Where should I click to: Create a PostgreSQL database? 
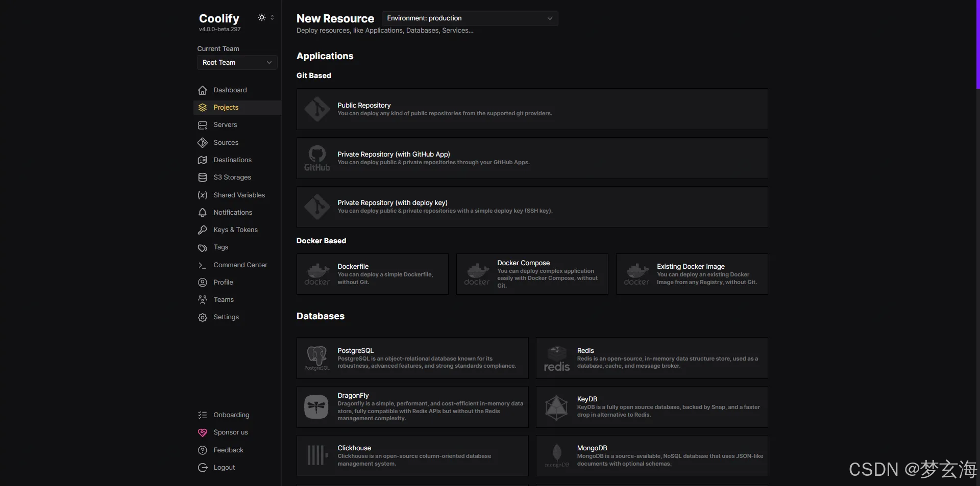click(x=412, y=358)
